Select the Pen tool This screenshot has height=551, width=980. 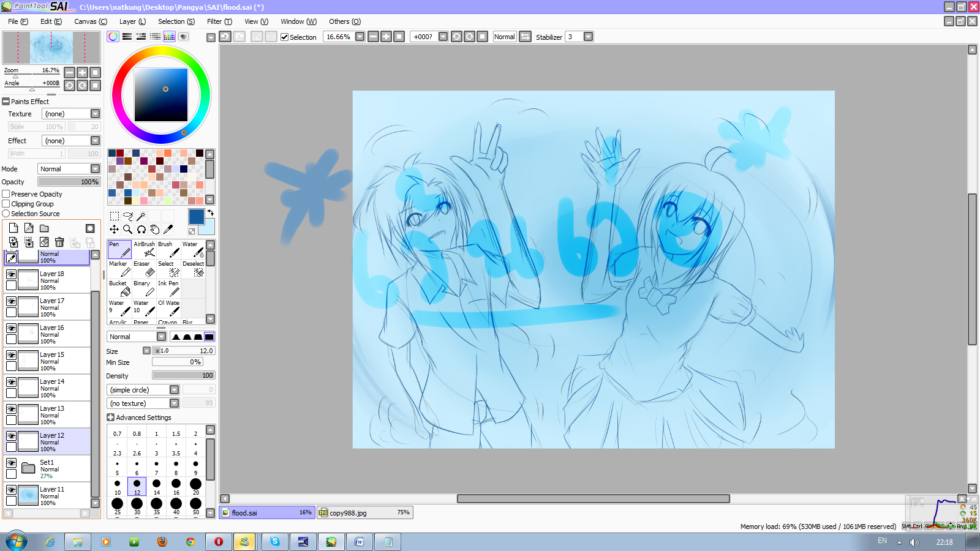[119, 249]
